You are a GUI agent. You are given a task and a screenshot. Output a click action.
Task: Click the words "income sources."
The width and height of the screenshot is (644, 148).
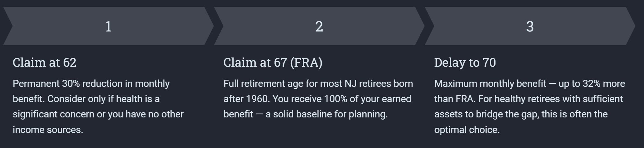[48, 130]
